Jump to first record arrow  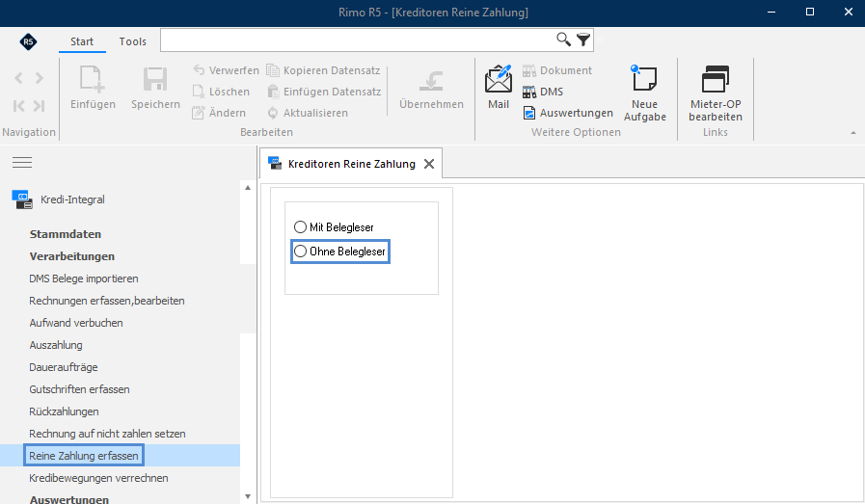coord(18,106)
